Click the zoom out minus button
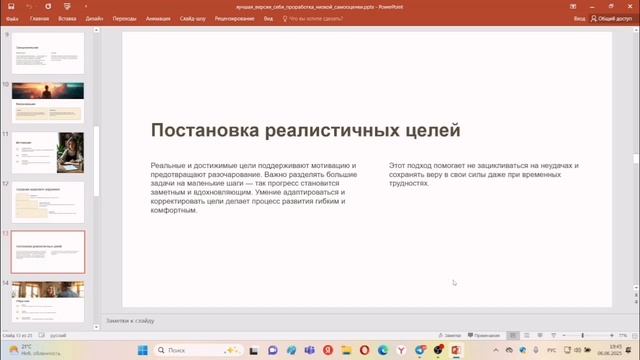Viewport: 640px width, 360px height. [x=564, y=336]
